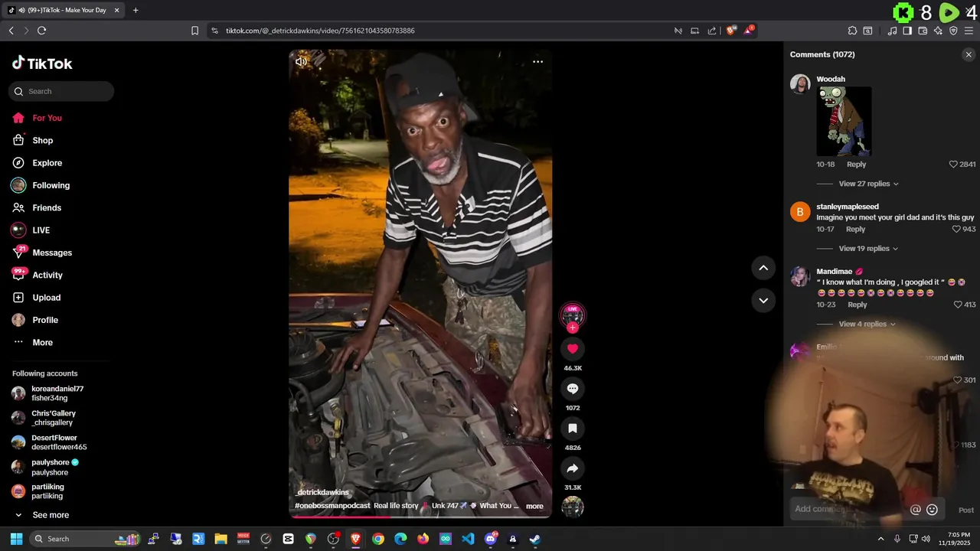The image size is (980, 551).
Task: Like Woodah's comment with 2841 likes
Action: point(953,165)
